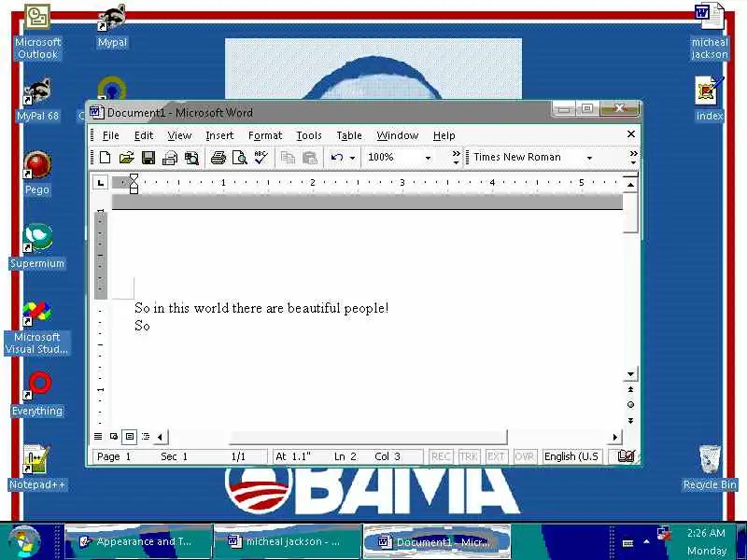Viewport: 747px width, 560px height.
Task: Save the document with the floppy icon
Action: [148, 158]
